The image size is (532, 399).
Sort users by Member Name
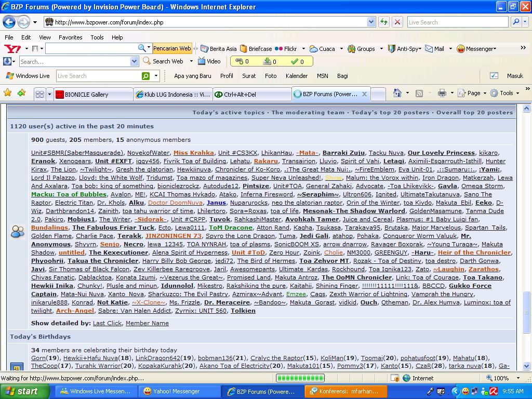point(147,323)
